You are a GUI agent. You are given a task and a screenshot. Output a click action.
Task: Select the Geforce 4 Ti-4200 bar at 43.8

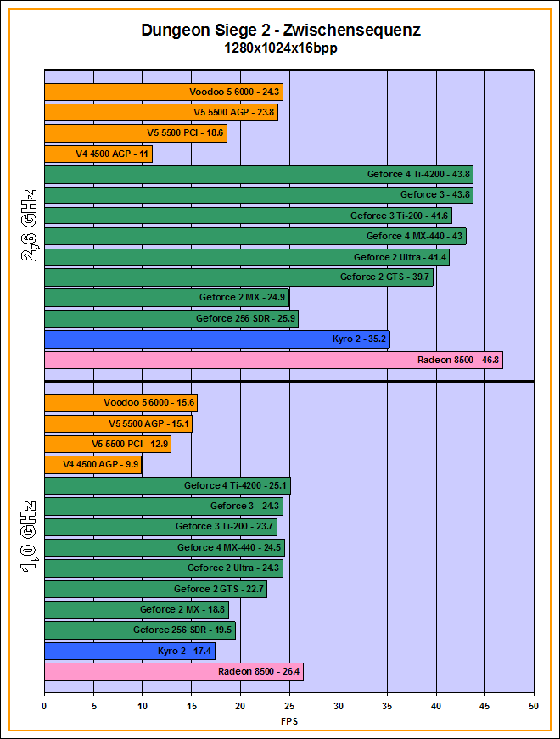[x=258, y=175]
